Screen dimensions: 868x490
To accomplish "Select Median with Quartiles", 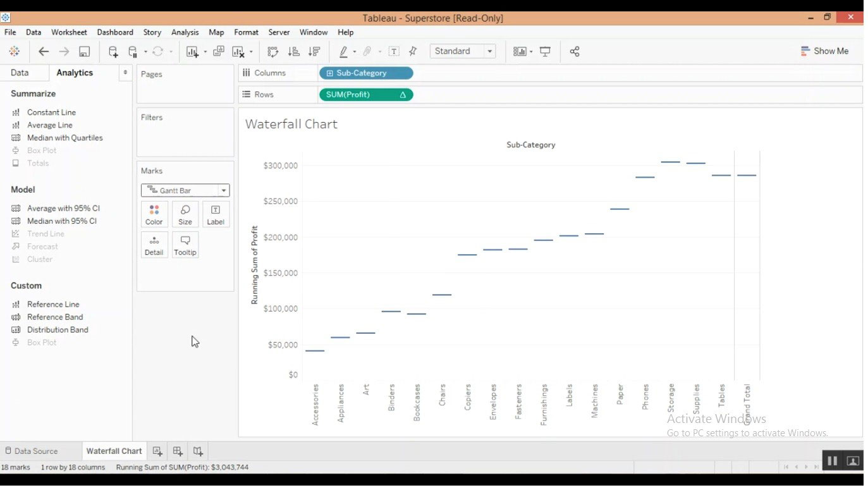I will (64, 138).
